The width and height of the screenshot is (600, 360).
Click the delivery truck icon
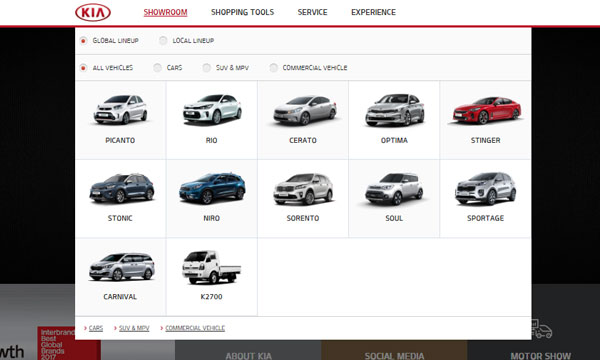pyautogui.click(x=541, y=328)
